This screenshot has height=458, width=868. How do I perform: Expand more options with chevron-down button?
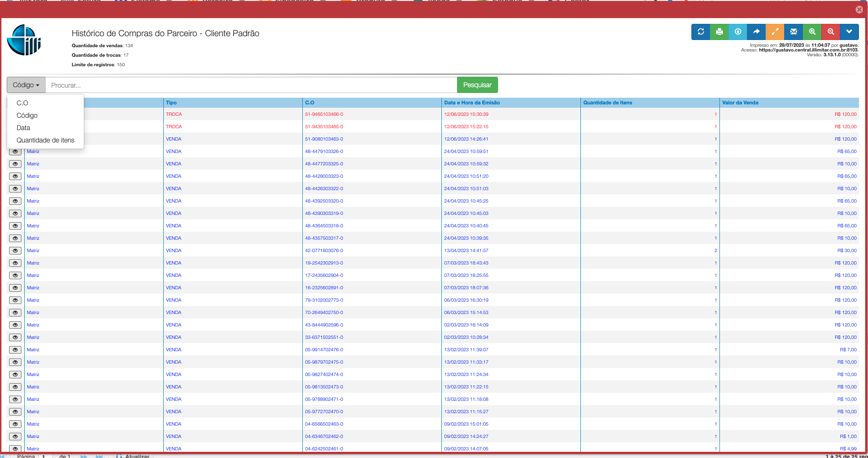tap(849, 32)
